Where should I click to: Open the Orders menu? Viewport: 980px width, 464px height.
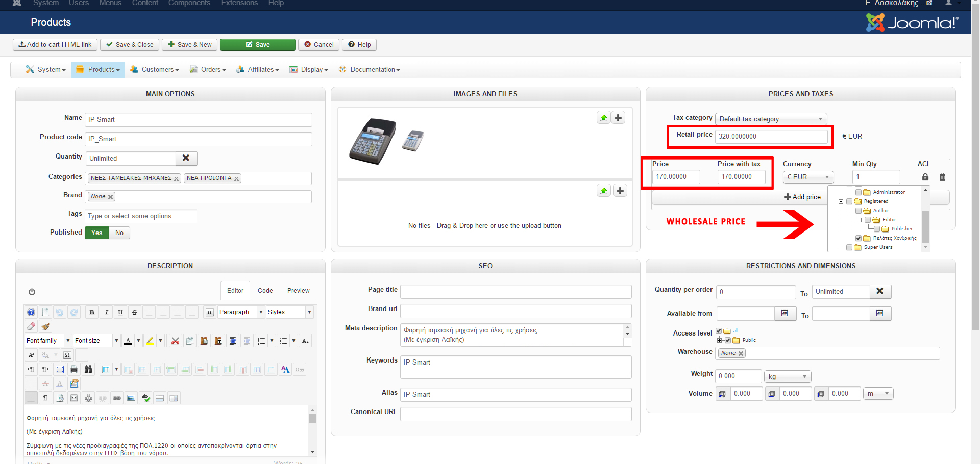[x=208, y=70]
